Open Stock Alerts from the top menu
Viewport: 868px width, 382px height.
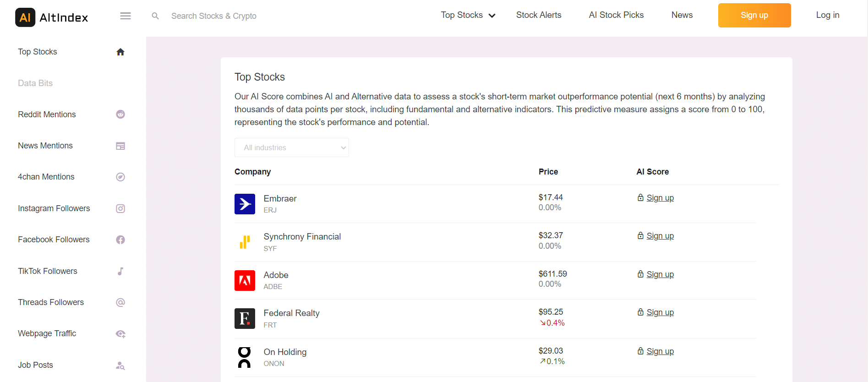tap(538, 15)
